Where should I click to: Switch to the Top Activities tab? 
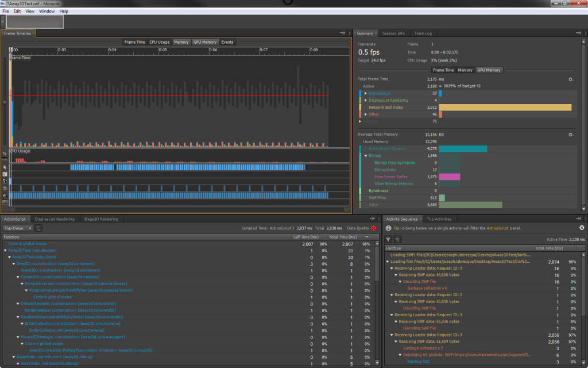pos(439,219)
